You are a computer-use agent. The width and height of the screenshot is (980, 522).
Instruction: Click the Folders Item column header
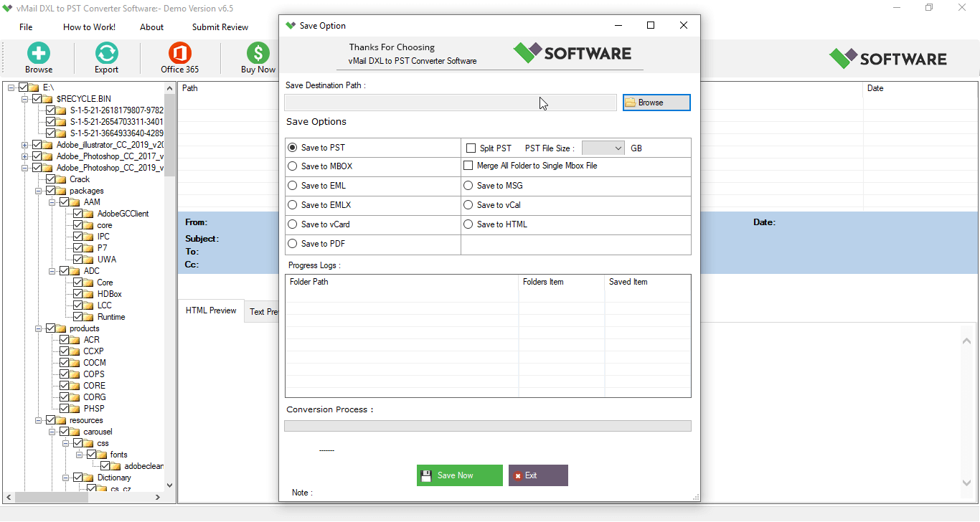pos(562,282)
